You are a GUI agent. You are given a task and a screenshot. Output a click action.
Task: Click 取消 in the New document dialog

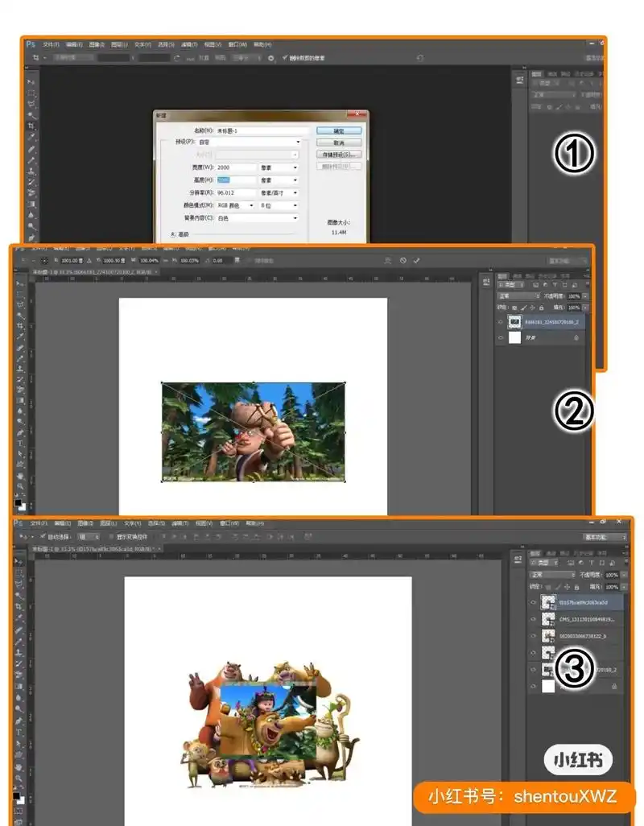point(338,142)
